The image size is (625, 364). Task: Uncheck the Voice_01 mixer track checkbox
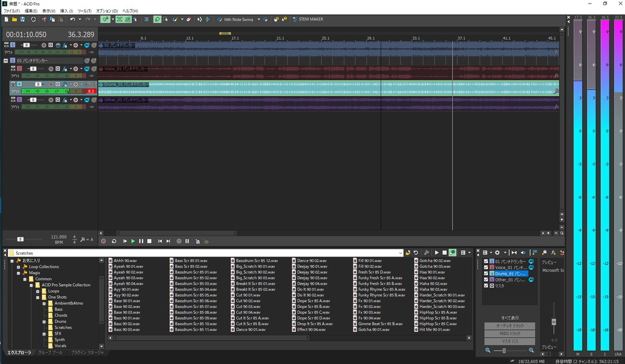pos(486,267)
